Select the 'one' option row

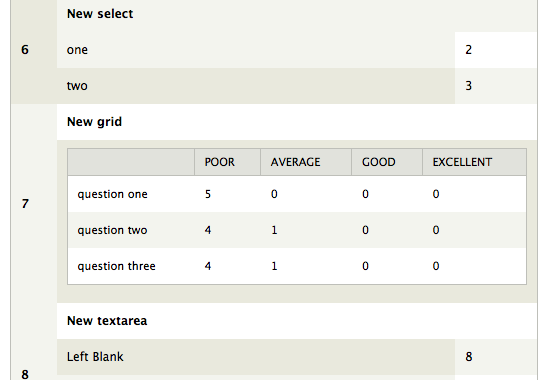coord(256,50)
